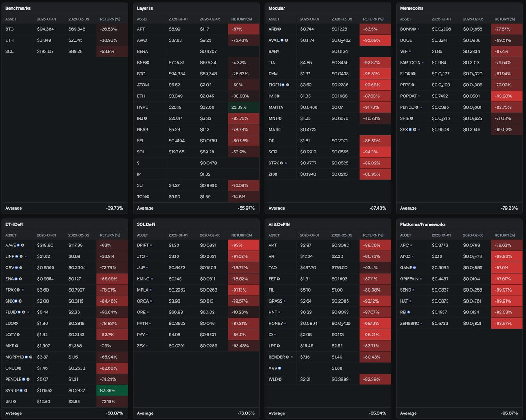Image resolution: width=526 pixels, height=420 pixels.
Task: Click the grey chain icon beside WLD
Action: [280, 379]
